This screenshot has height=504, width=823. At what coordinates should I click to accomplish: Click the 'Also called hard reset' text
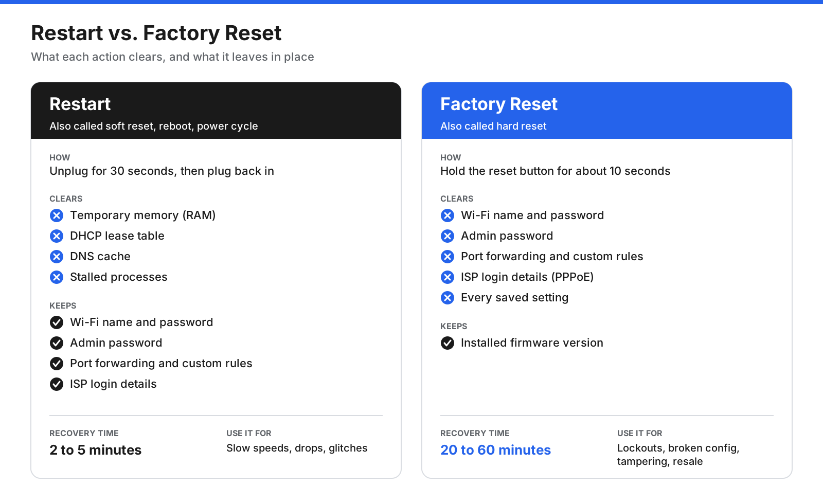click(x=493, y=127)
